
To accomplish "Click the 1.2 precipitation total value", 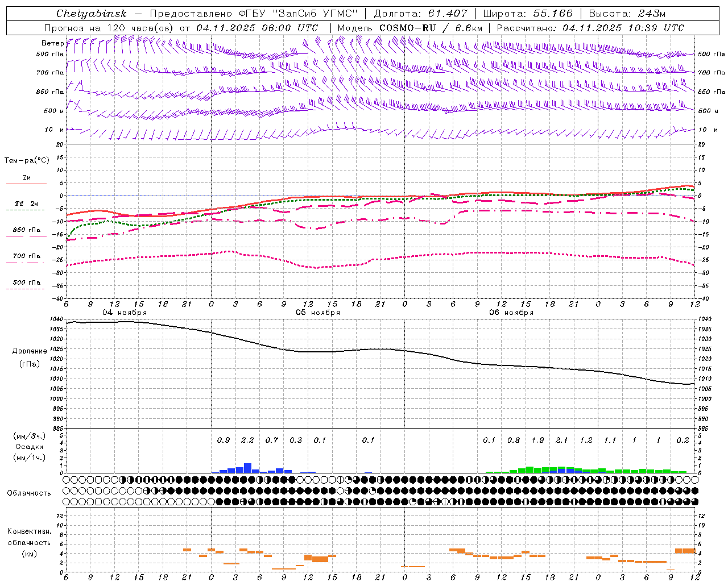I will 586,440.
